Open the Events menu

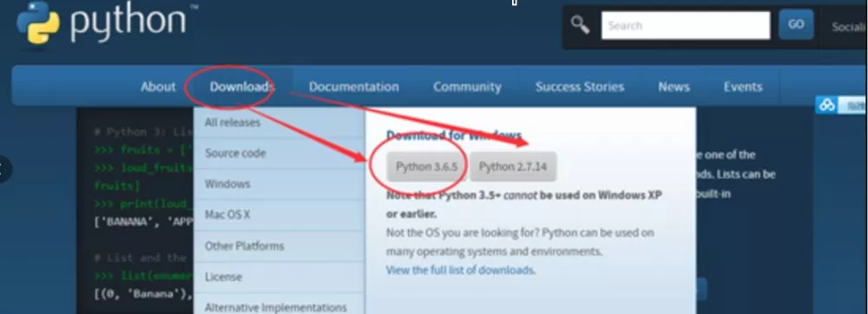(743, 87)
